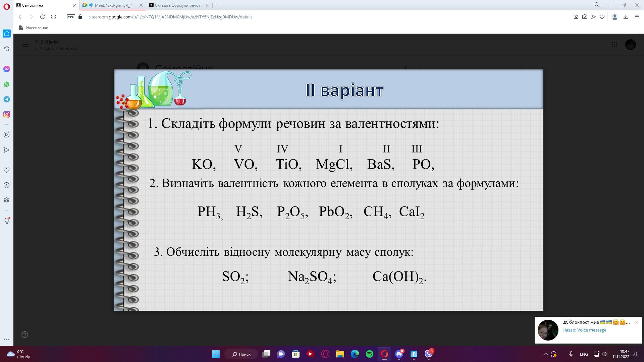
Task: Switch to Складіть формули речовин tab
Action: 178,5
